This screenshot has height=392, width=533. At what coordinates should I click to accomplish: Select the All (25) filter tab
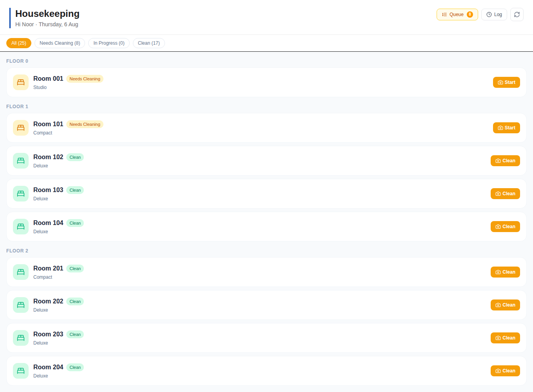point(19,43)
